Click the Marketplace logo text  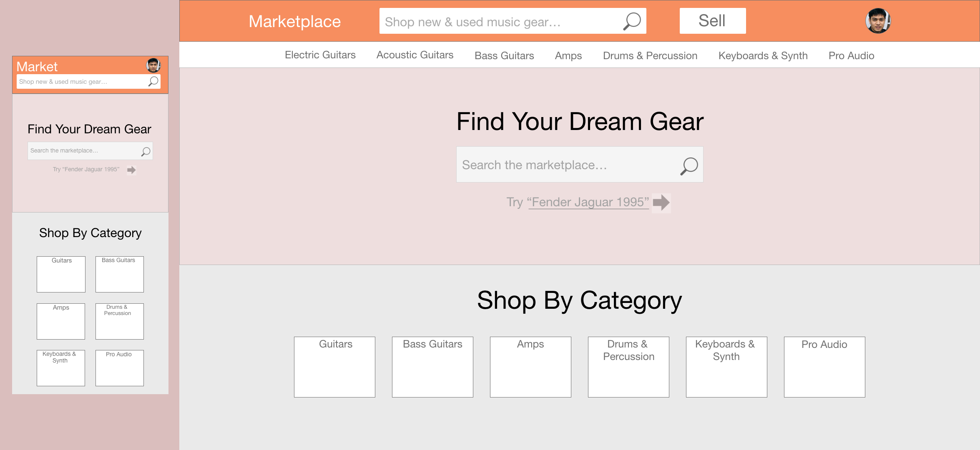[x=295, y=22]
